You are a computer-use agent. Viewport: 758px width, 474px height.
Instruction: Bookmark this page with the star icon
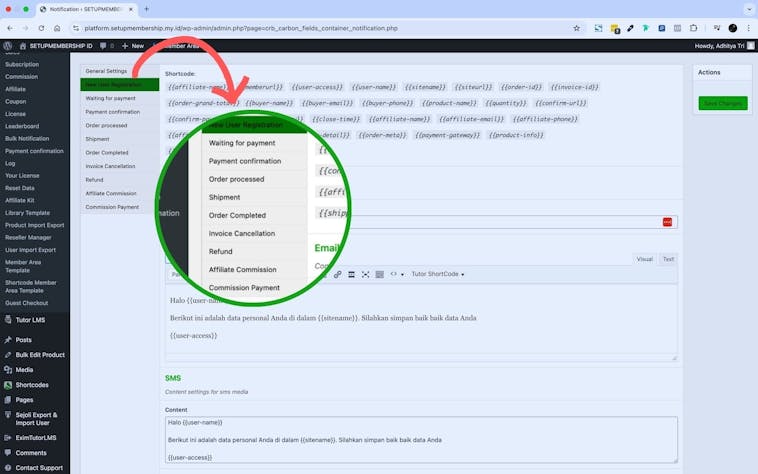[x=576, y=28]
